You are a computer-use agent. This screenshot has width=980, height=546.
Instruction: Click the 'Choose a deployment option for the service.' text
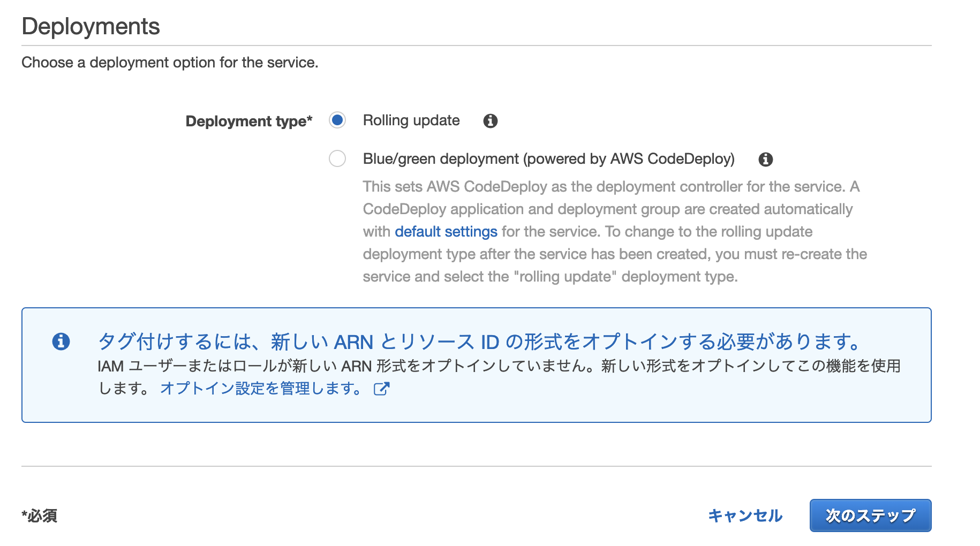click(x=170, y=63)
